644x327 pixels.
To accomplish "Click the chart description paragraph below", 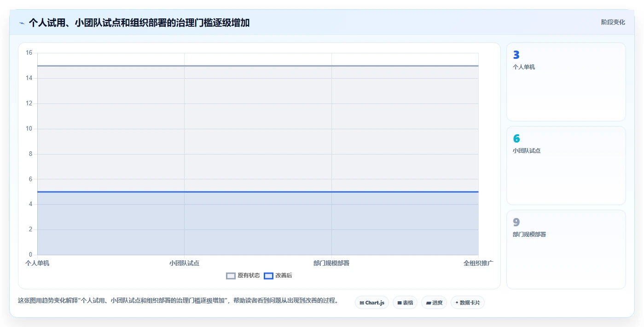I will pyautogui.click(x=178, y=301).
